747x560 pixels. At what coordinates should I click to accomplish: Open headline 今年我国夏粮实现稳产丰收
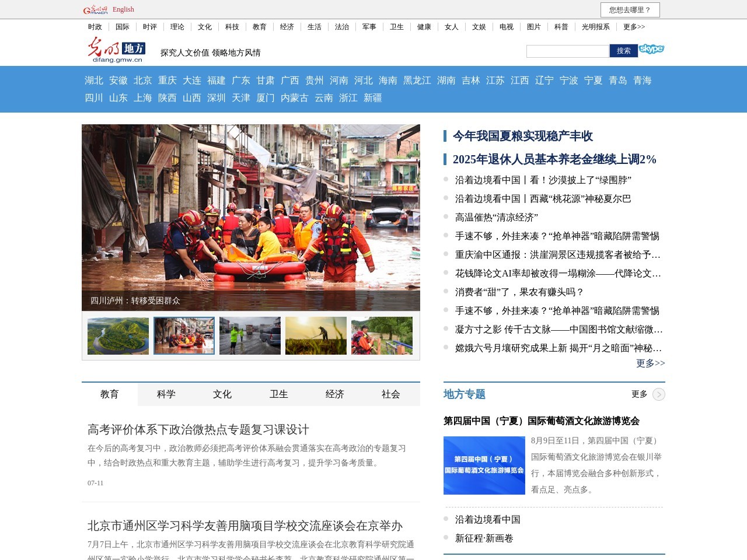point(523,136)
